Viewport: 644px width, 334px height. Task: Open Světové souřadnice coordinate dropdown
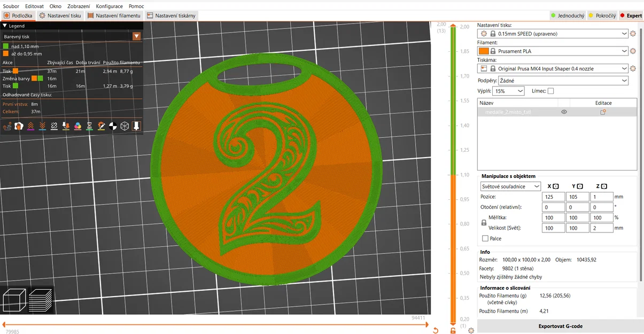coord(511,187)
